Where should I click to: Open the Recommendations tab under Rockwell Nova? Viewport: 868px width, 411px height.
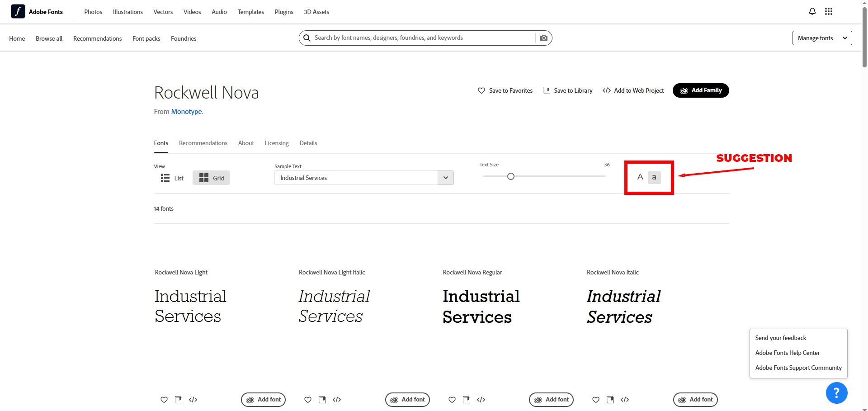click(x=203, y=143)
